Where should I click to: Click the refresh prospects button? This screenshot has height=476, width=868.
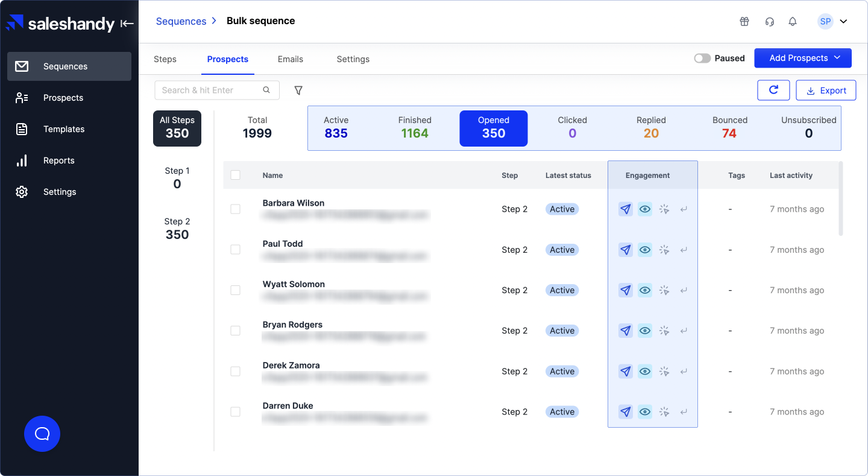pyautogui.click(x=773, y=90)
